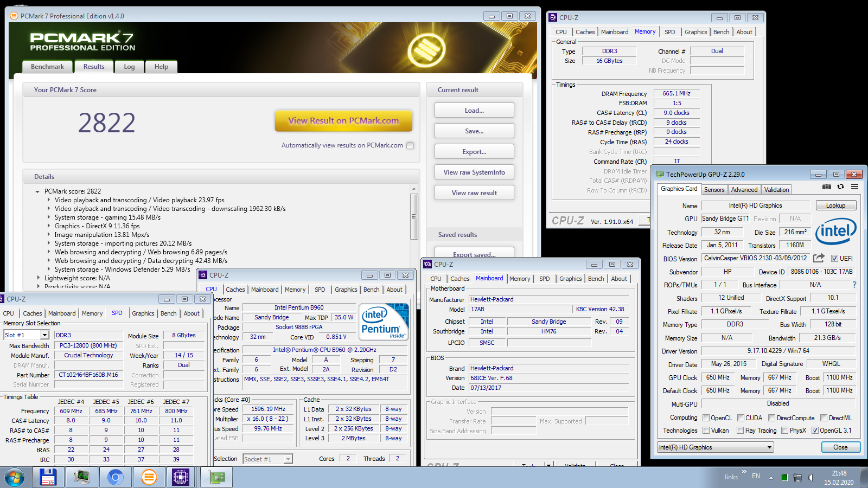
Task: Toggle the DirectML checkbox
Action: pyautogui.click(x=824, y=418)
